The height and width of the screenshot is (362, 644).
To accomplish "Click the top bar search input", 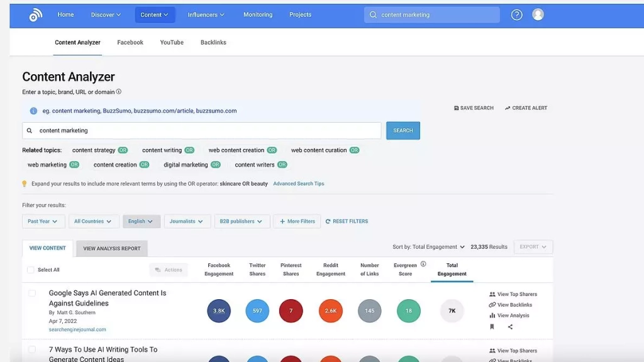I will (x=431, y=15).
